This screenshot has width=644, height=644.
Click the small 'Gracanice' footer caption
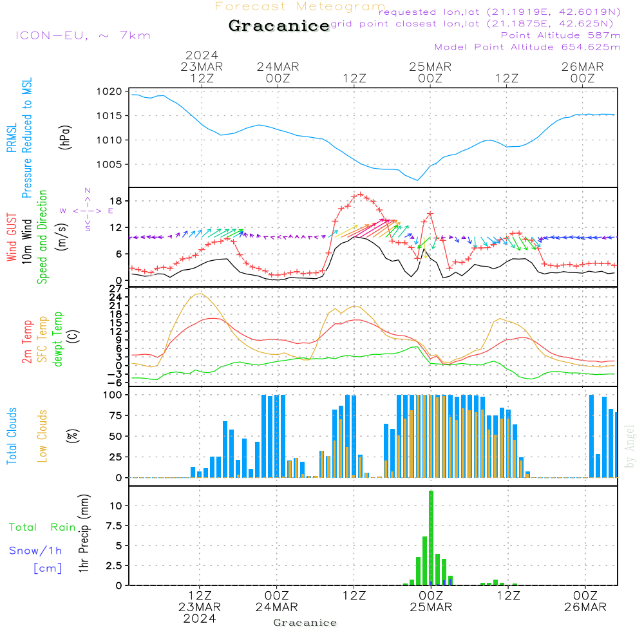(x=305, y=623)
